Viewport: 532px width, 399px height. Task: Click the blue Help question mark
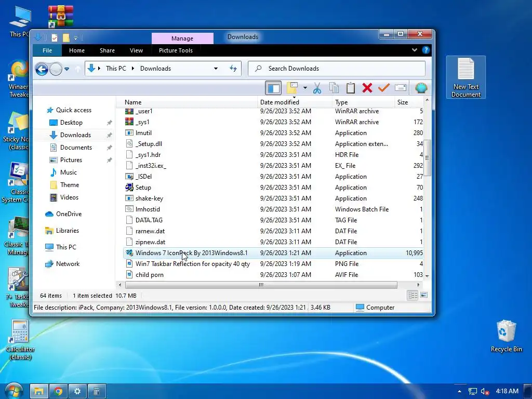coord(425,50)
